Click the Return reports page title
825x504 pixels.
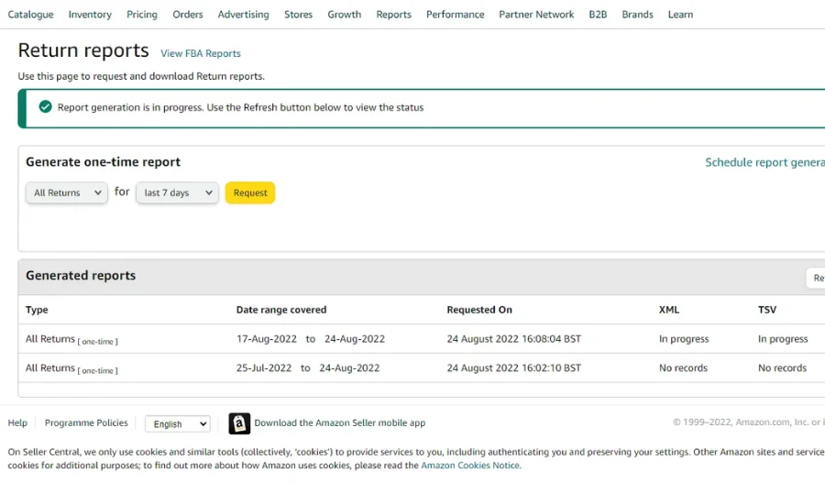pyautogui.click(x=83, y=51)
